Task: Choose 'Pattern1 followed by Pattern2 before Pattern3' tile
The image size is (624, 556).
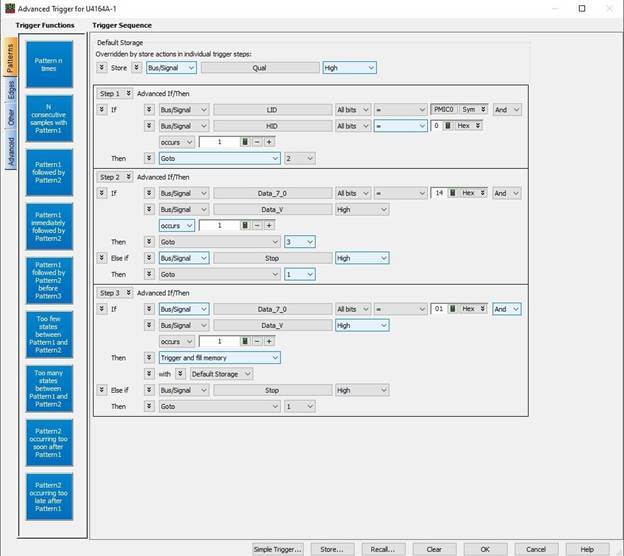Action: 49,281
